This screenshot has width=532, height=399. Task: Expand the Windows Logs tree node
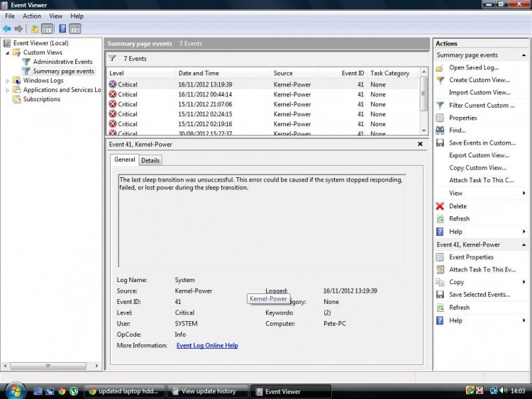pyautogui.click(x=8, y=81)
